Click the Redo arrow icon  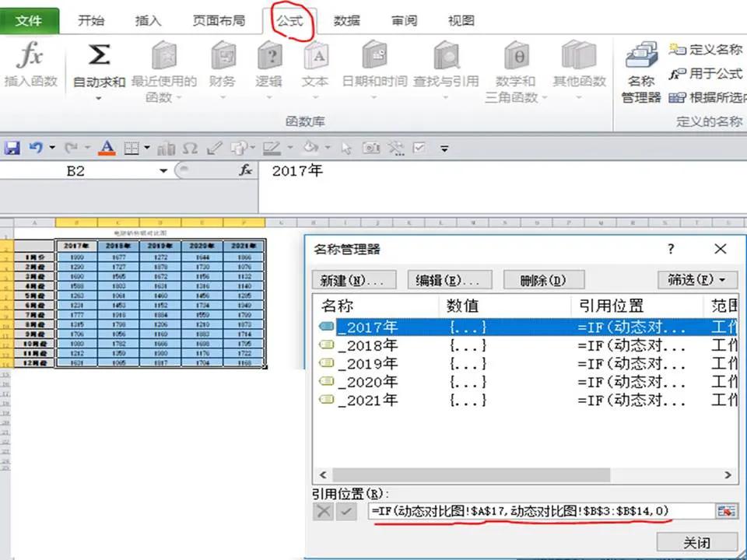coord(72,148)
